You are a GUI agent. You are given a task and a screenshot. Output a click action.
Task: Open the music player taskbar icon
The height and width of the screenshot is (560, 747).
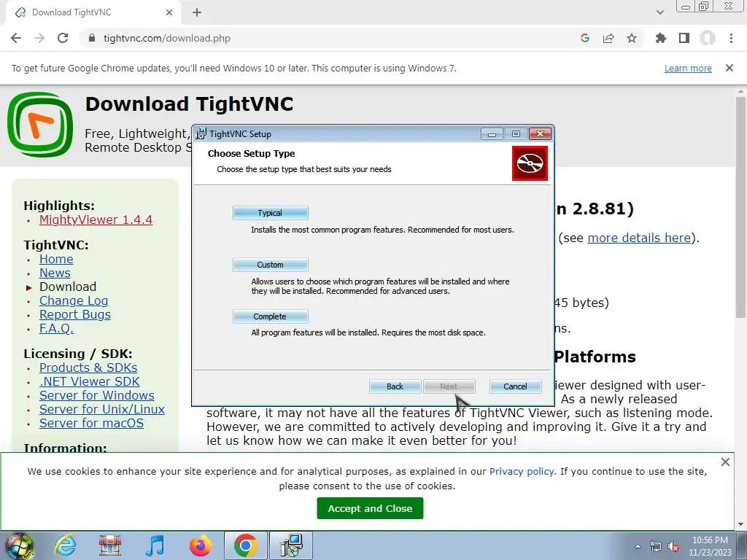coord(155,545)
